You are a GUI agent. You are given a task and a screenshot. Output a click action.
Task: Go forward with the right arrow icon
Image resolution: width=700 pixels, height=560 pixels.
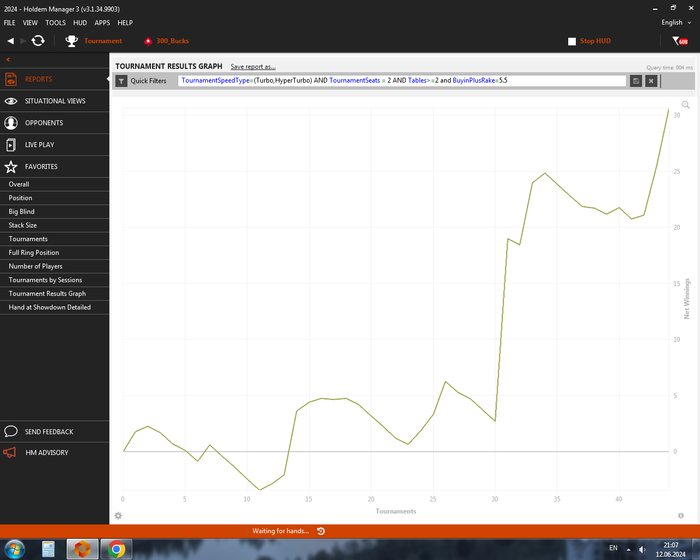pos(23,41)
